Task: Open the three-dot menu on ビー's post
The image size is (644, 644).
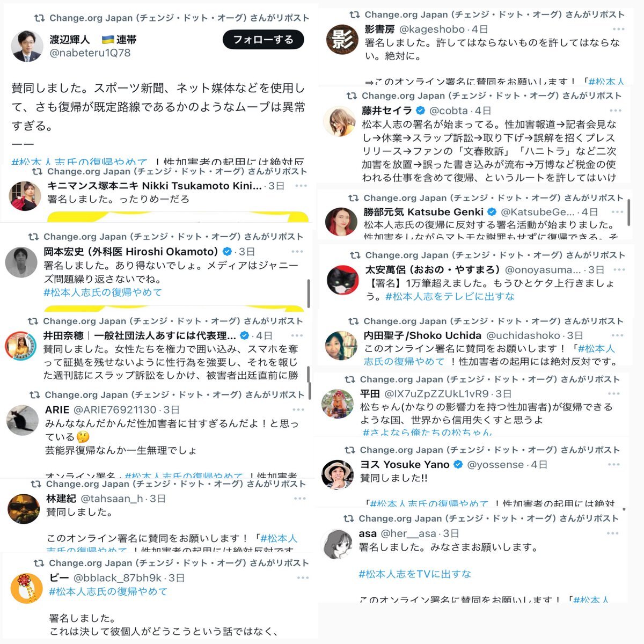Action: pos(303,578)
